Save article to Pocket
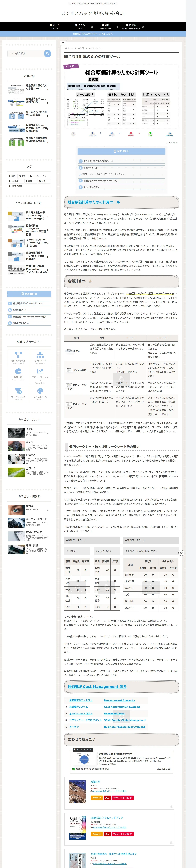Viewport: 196px width, 868px height. tap(131, 134)
